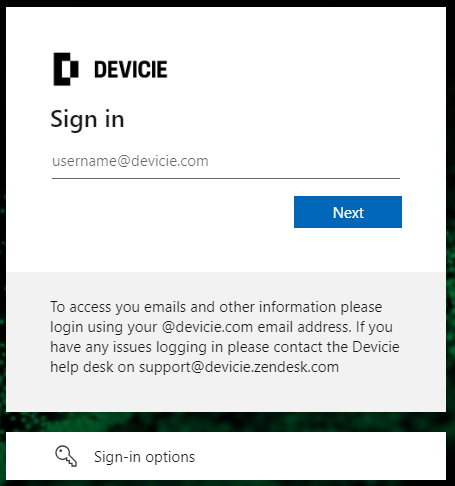Focus the username@devicie.com email field

pos(226,161)
